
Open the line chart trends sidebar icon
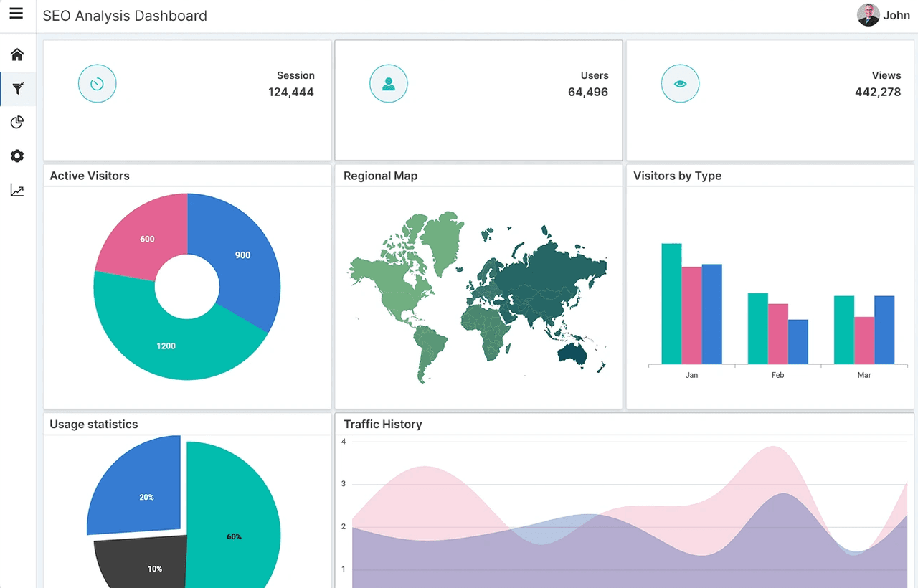[x=17, y=190]
